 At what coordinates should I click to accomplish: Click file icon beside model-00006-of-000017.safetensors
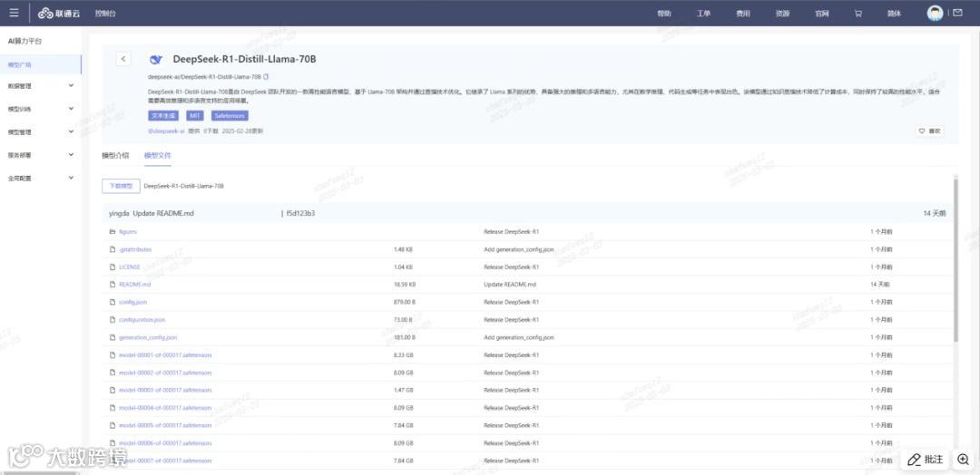pos(113,443)
